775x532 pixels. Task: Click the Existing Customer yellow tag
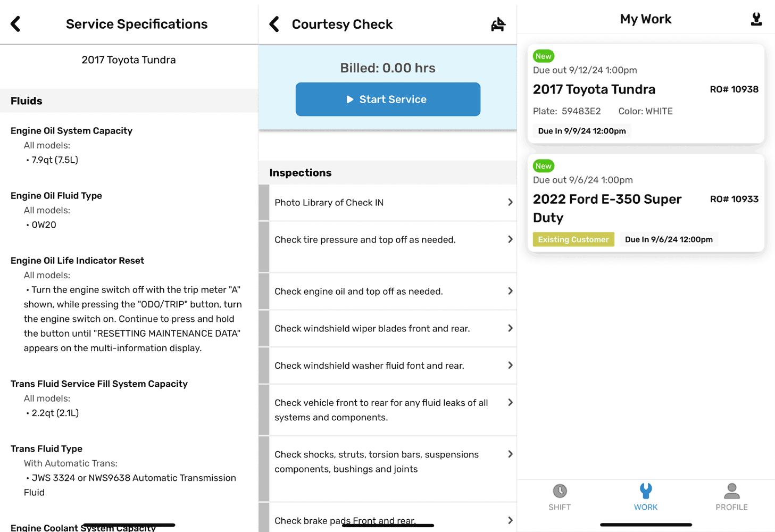pyautogui.click(x=573, y=239)
